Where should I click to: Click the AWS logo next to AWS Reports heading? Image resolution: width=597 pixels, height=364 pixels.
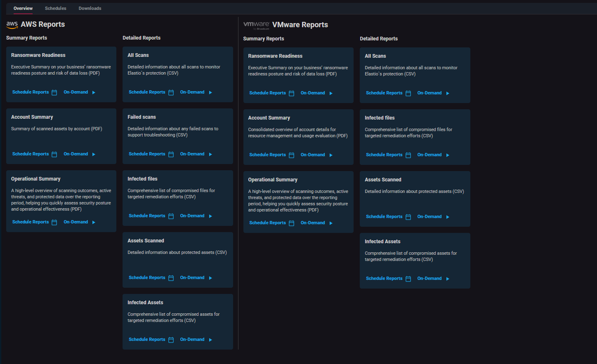coord(12,24)
